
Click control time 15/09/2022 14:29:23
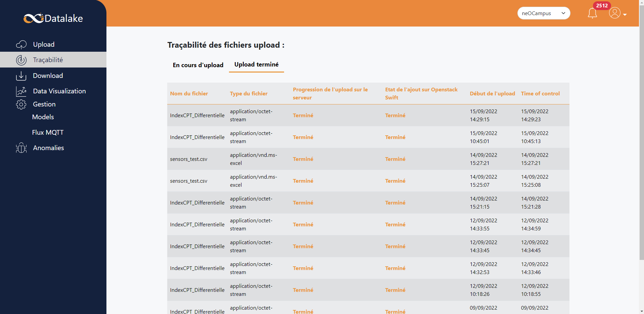click(x=535, y=115)
